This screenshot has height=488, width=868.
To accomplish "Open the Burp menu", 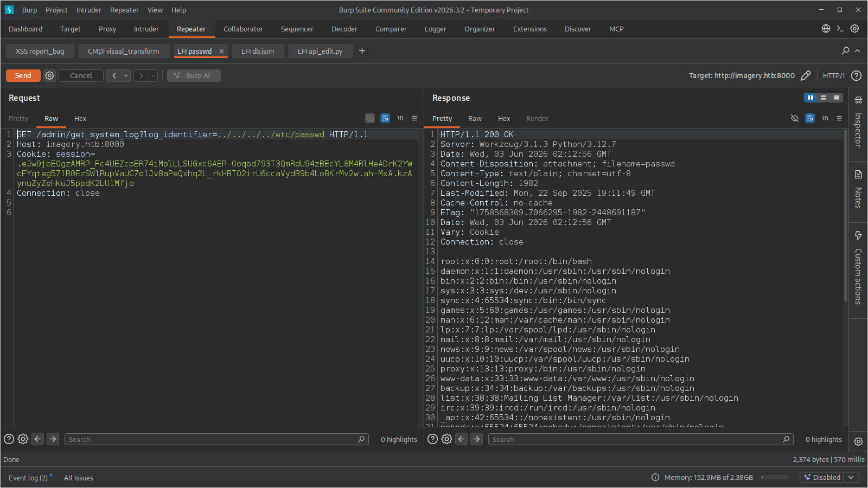I will click(29, 10).
